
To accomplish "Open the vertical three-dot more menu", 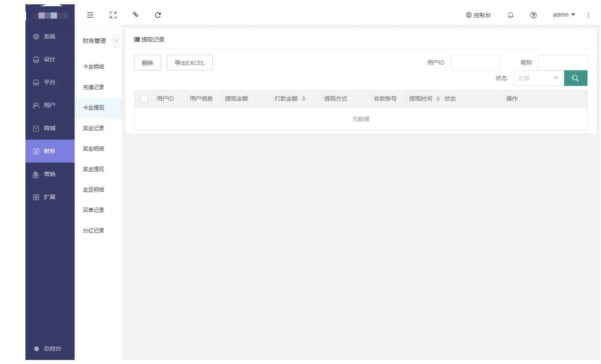I will [588, 15].
